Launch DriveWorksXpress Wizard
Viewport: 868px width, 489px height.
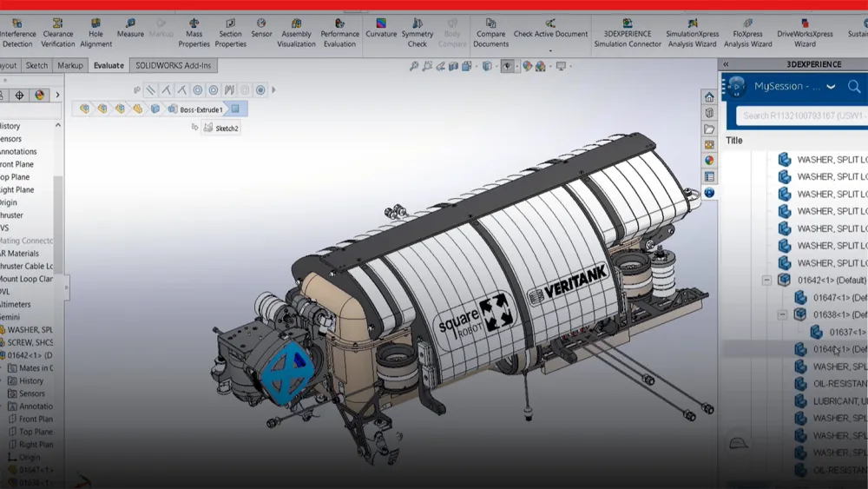click(805, 33)
